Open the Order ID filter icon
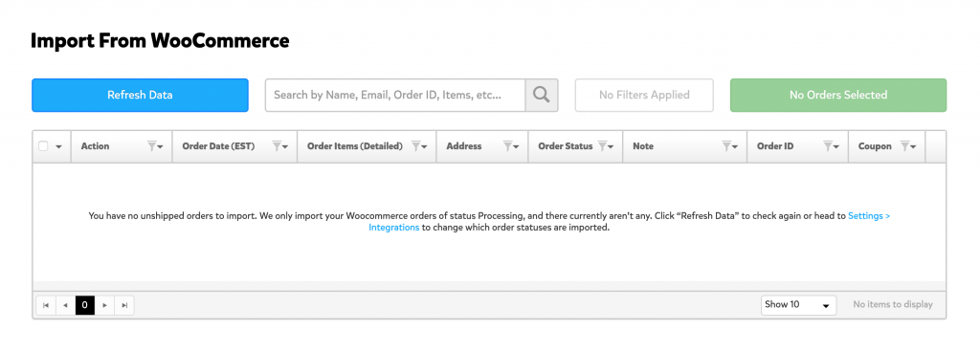 tap(831, 146)
